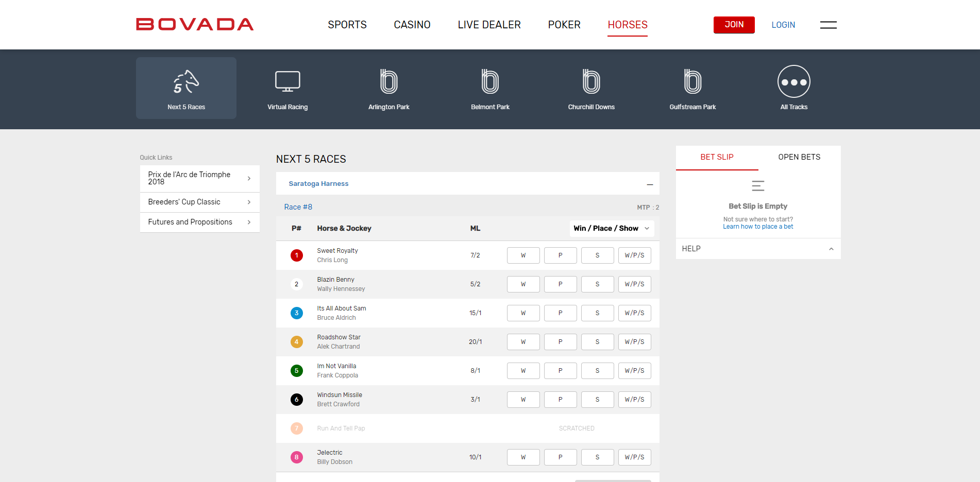Open Virtual Racing

[x=287, y=88]
